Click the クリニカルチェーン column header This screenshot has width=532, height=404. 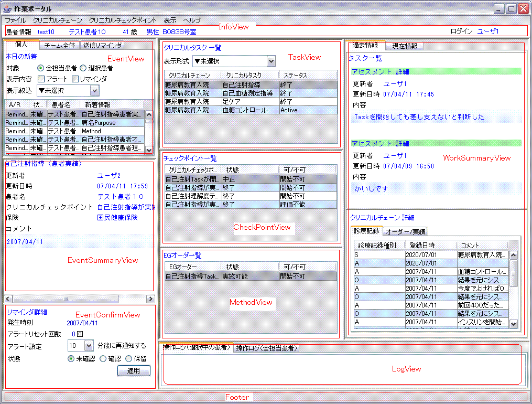pyautogui.click(x=193, y=76)
